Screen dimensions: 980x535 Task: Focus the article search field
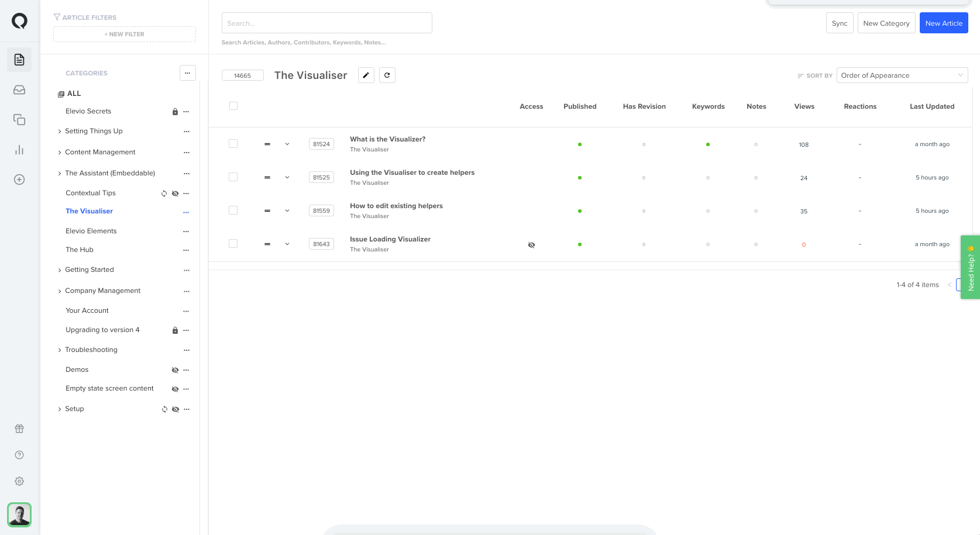click(x=327, y=23)
